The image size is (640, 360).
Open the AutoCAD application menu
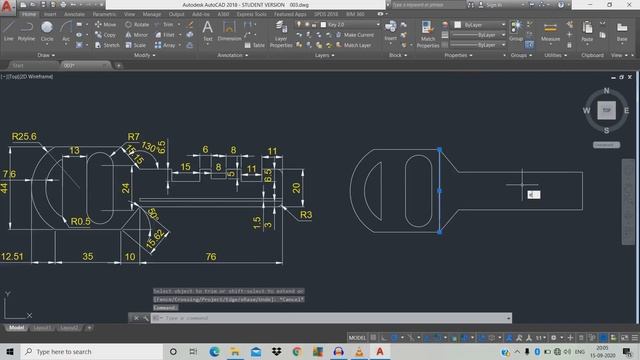[7, 7]
